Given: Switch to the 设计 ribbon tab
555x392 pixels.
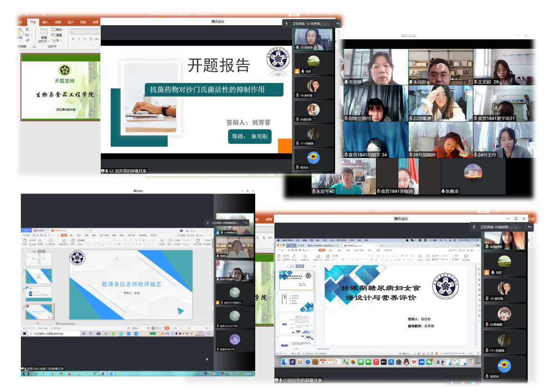Looking at the screenshot, I should [70, 22].
